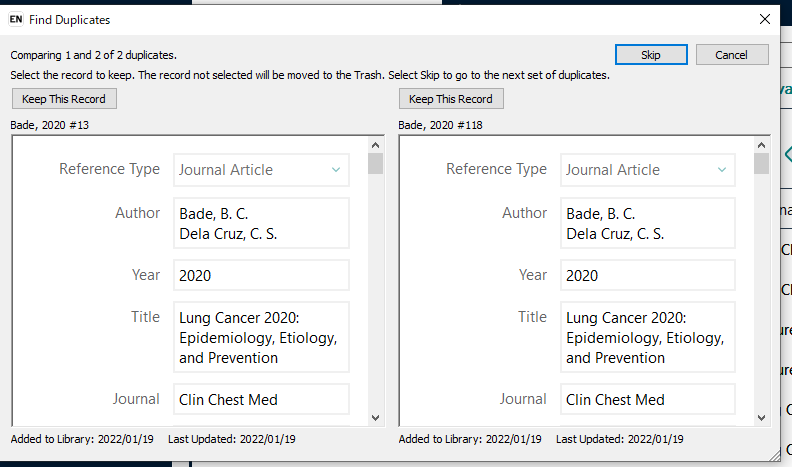The image size is (792, 467).
Task: Click the Author field of record #13
Action: coord(261,223)
